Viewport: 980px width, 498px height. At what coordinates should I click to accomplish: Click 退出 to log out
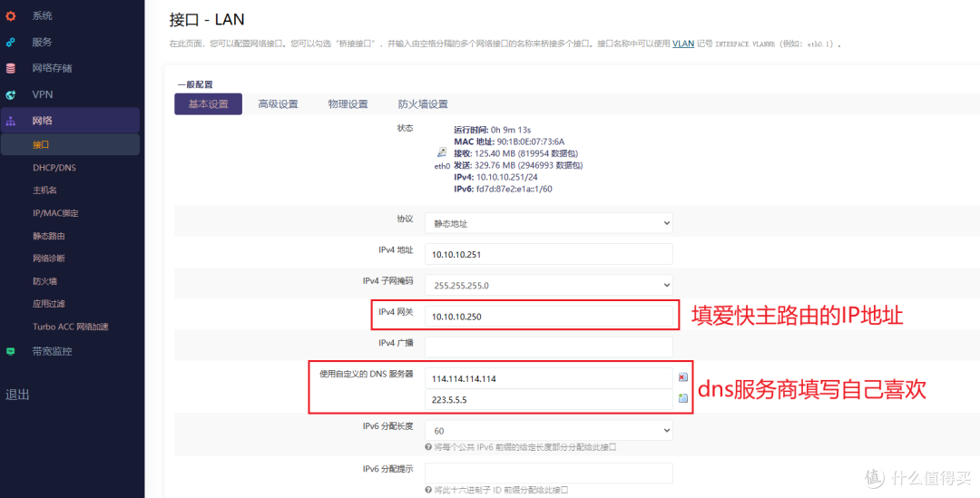point(18,395)
